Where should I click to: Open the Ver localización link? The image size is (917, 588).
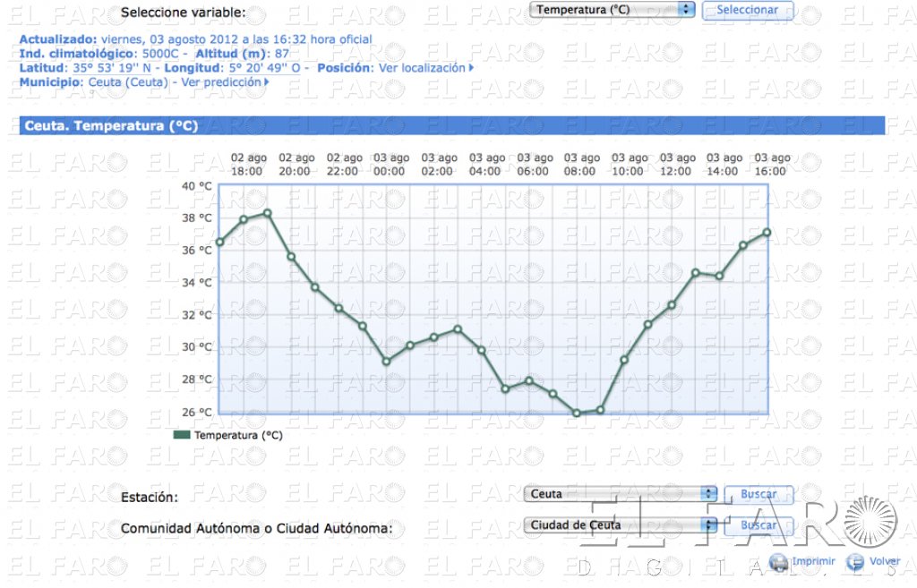tap(422, 68)
